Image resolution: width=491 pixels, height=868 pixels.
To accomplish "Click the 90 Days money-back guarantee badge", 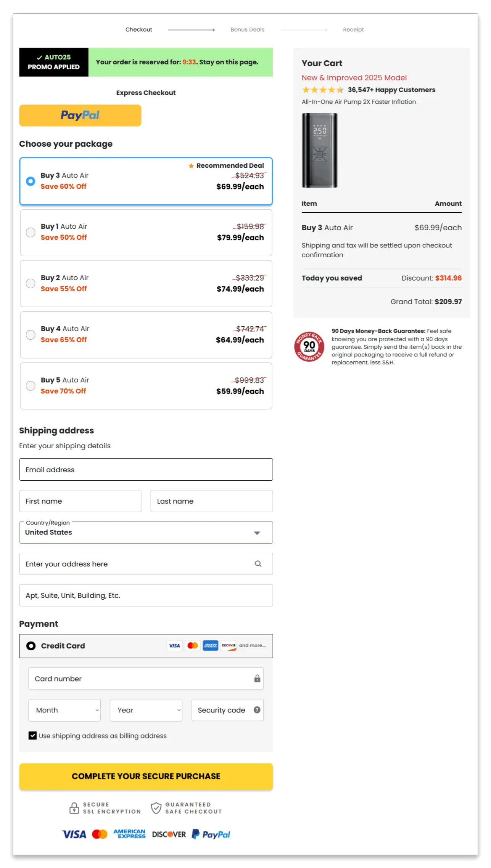I will click(309, 347).
